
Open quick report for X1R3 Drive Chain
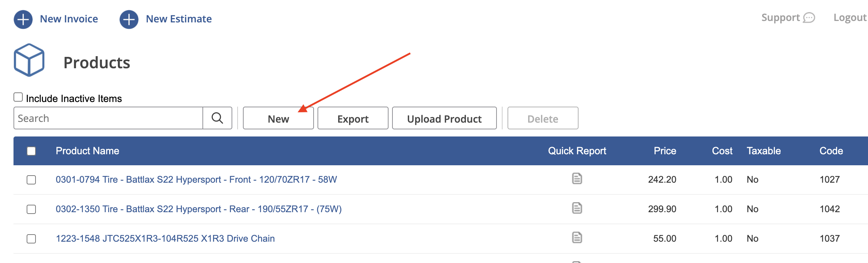click(577, 238)
